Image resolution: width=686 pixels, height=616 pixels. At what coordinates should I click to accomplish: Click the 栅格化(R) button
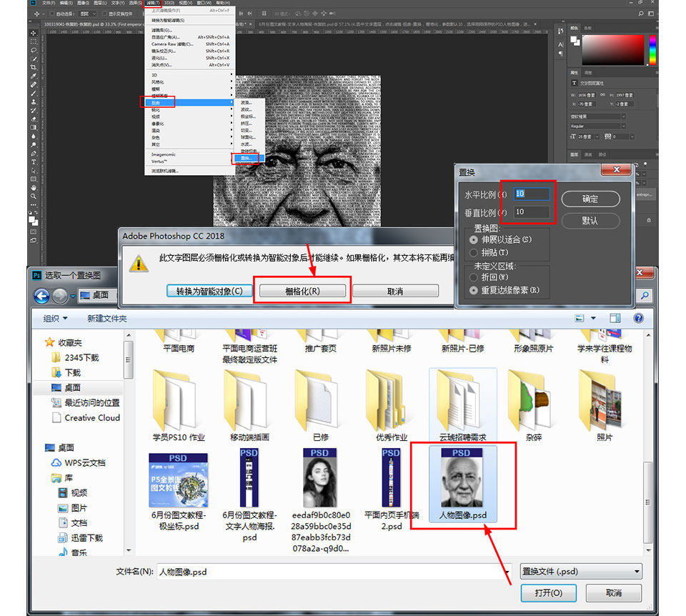[302, 291]
